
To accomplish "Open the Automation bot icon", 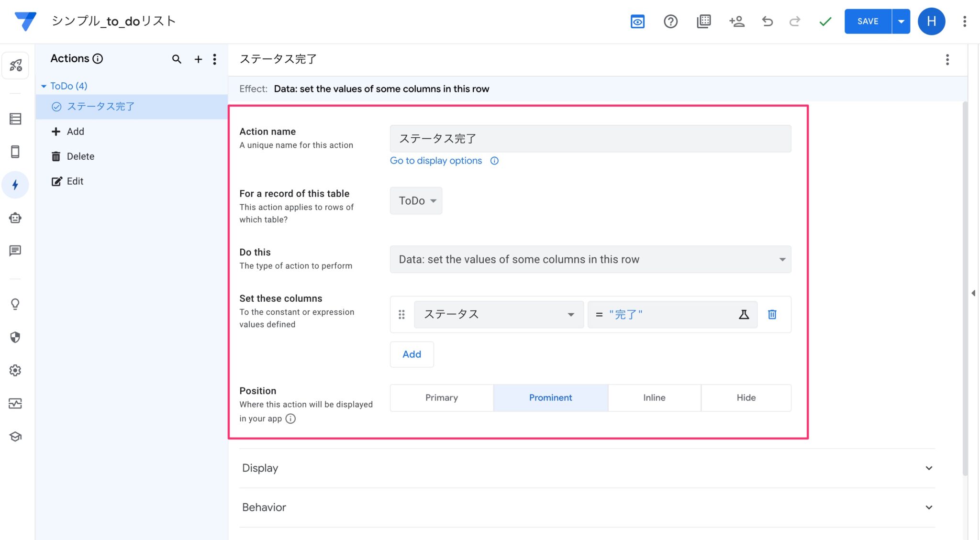I will tap(16, 218).
